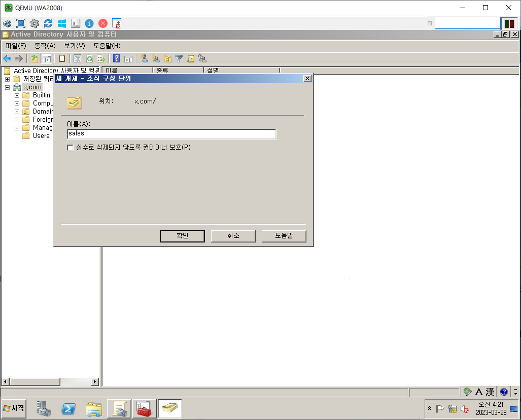Click the action center flag tray icon
Viewport: 521px width, 420px height.
[x=440, y=409]
